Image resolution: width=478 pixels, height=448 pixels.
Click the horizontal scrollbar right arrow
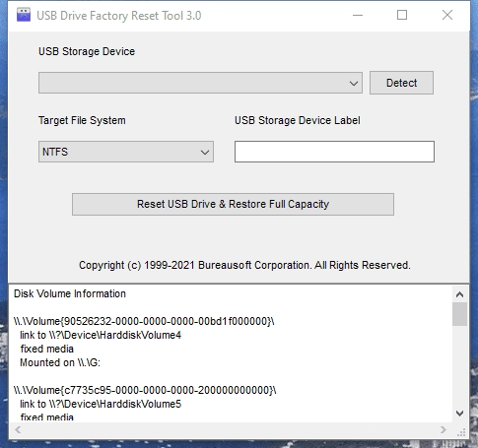tap(444, 429)
